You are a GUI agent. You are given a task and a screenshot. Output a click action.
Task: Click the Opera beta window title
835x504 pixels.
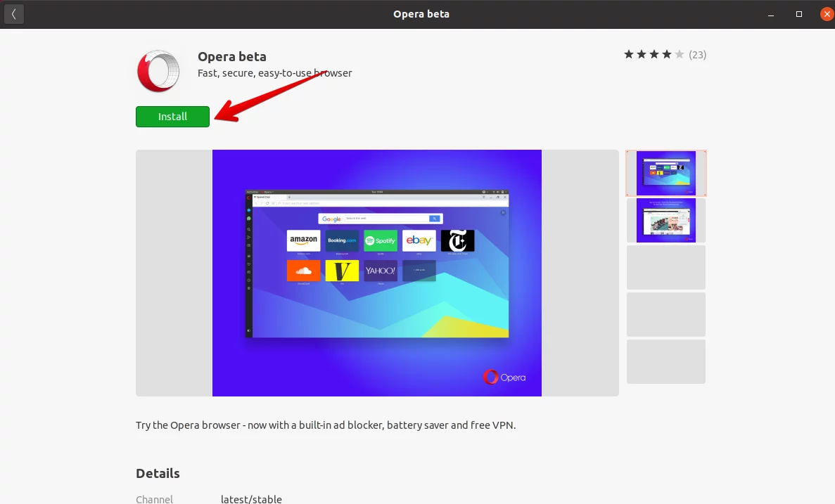421,14
